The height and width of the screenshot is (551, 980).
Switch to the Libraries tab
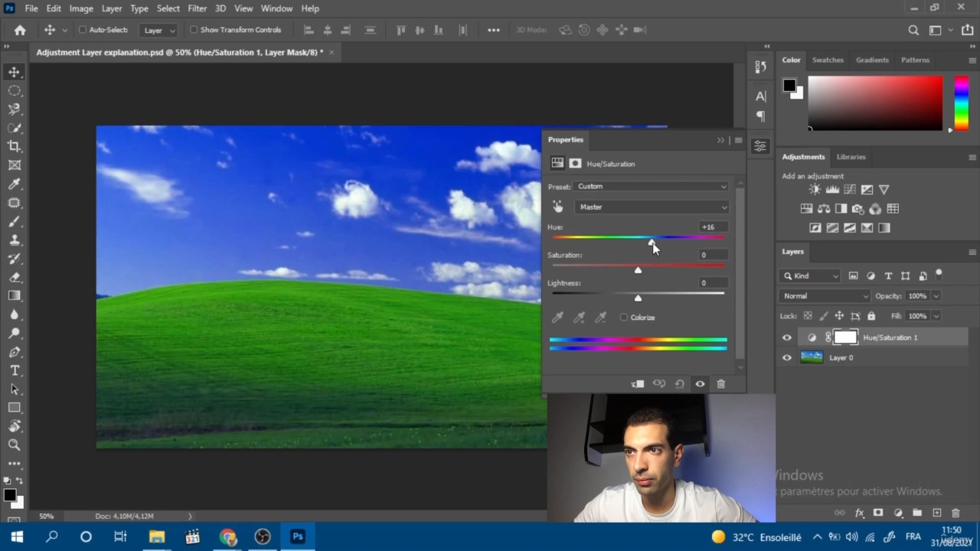pos(851,157)
